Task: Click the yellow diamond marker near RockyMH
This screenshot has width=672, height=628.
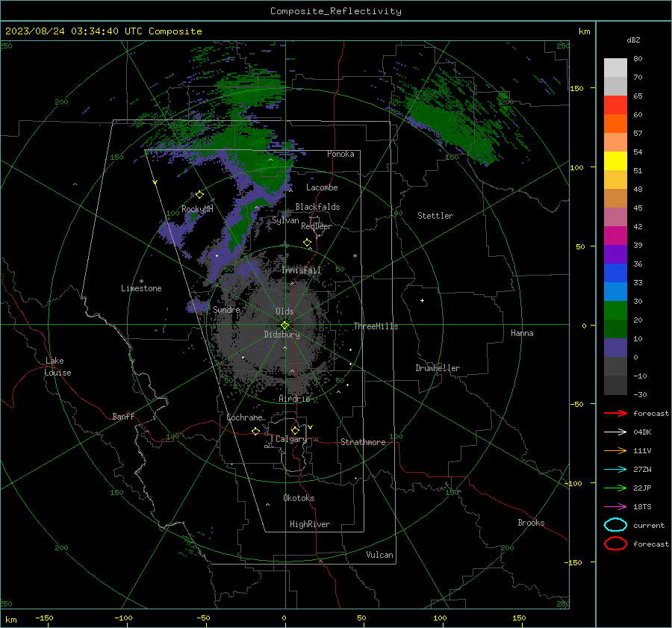Action: (199, 195)
